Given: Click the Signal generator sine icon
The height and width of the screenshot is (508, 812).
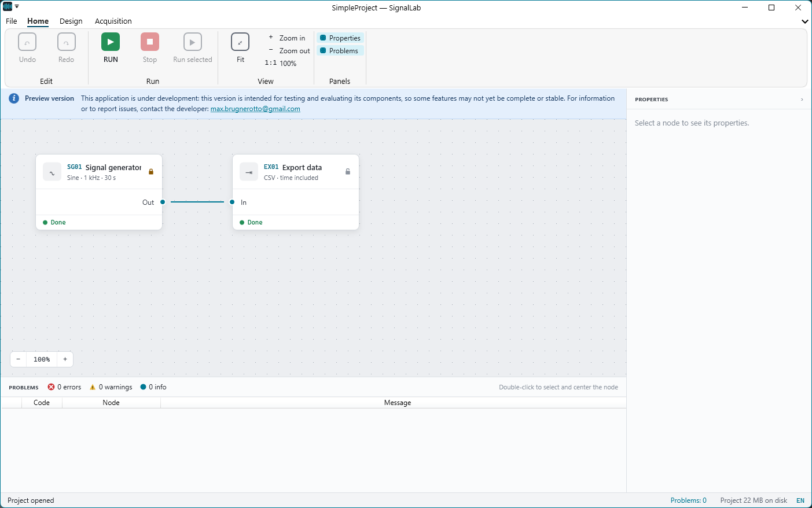Looking at the screenshot, I should [x=52, y=172].
